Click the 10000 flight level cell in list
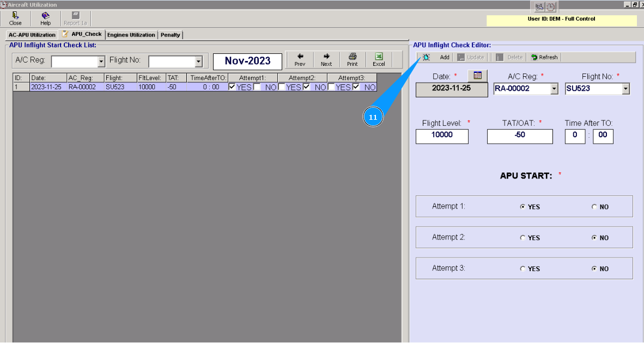The height and width of the screenshot is (343, 644). [x=151, y=87]
